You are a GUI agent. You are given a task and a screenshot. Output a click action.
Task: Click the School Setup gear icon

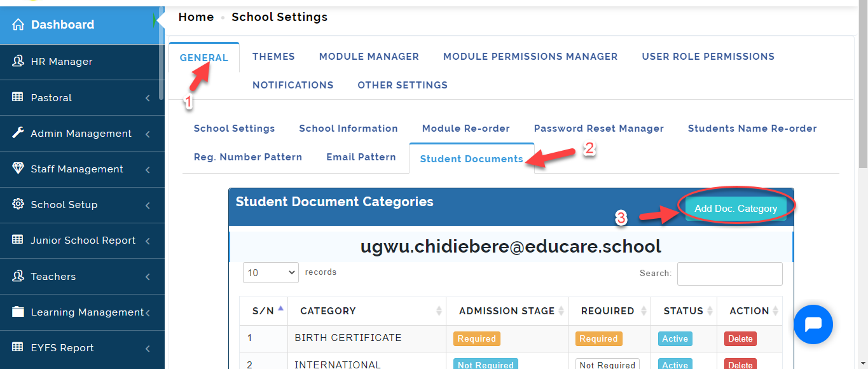coord(18,204)
